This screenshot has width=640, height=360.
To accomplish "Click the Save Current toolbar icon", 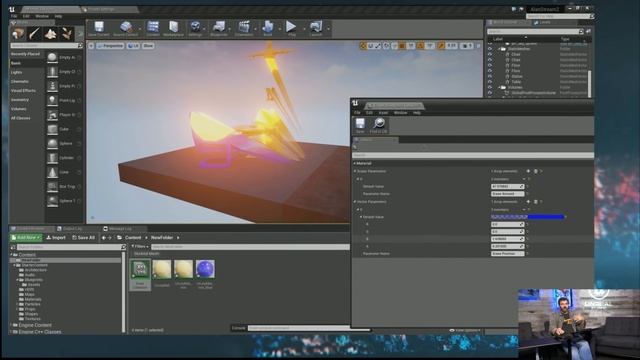I will pos(99,29).
